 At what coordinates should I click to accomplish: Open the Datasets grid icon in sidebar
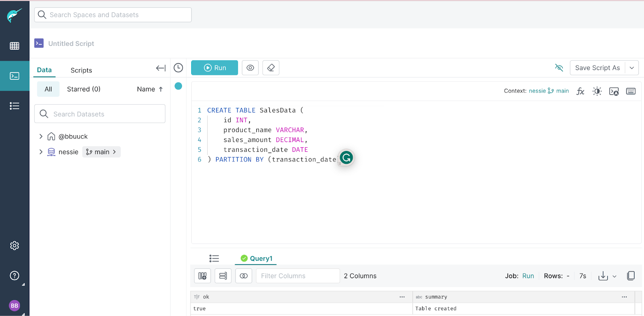pyautogui.click(x=14, y=46)
